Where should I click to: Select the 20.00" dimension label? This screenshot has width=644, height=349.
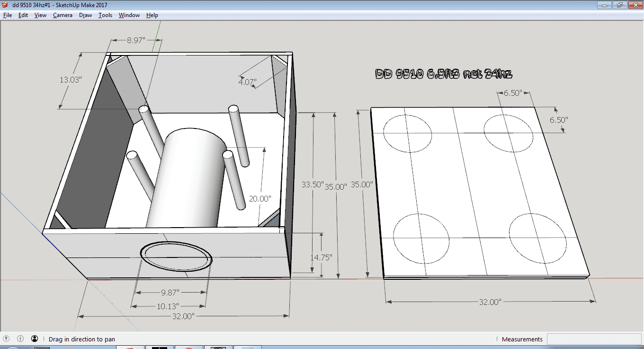tap(260, 199)
